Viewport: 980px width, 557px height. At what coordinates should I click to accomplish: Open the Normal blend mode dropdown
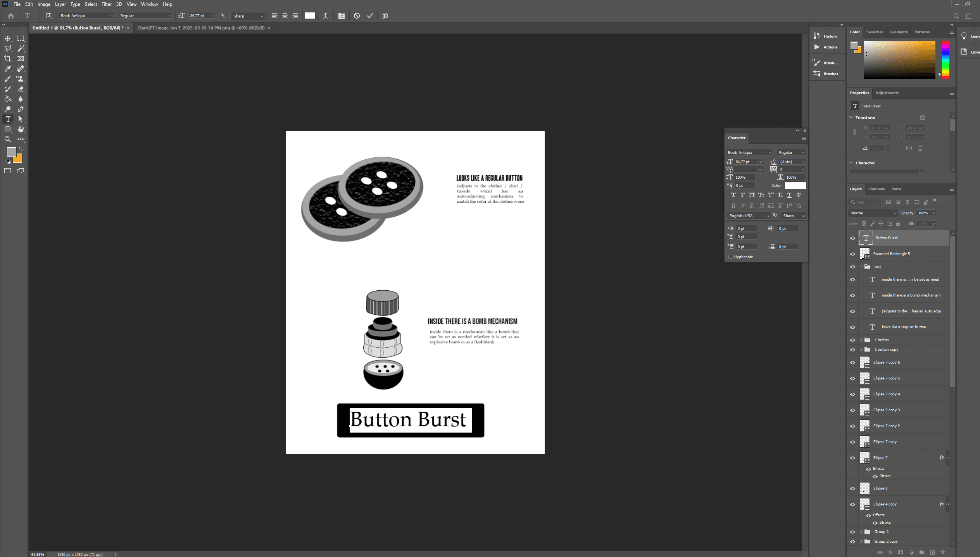coord(873,213)
